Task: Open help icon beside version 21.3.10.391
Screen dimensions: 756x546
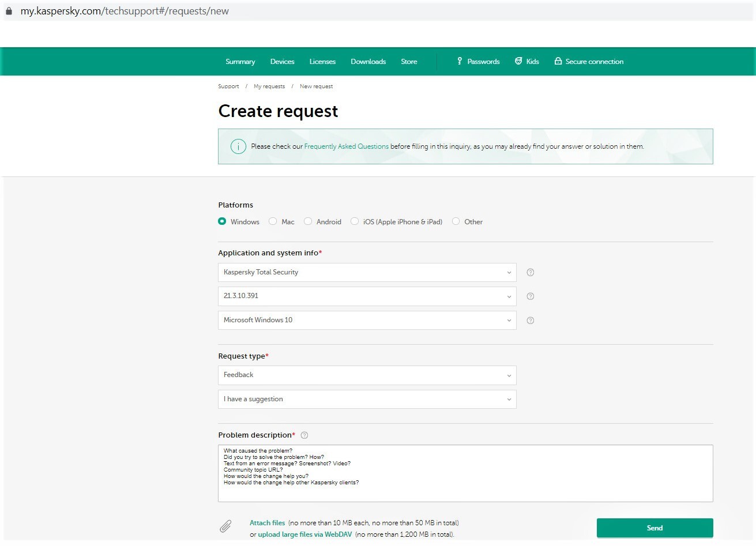Action: (531, 296)
